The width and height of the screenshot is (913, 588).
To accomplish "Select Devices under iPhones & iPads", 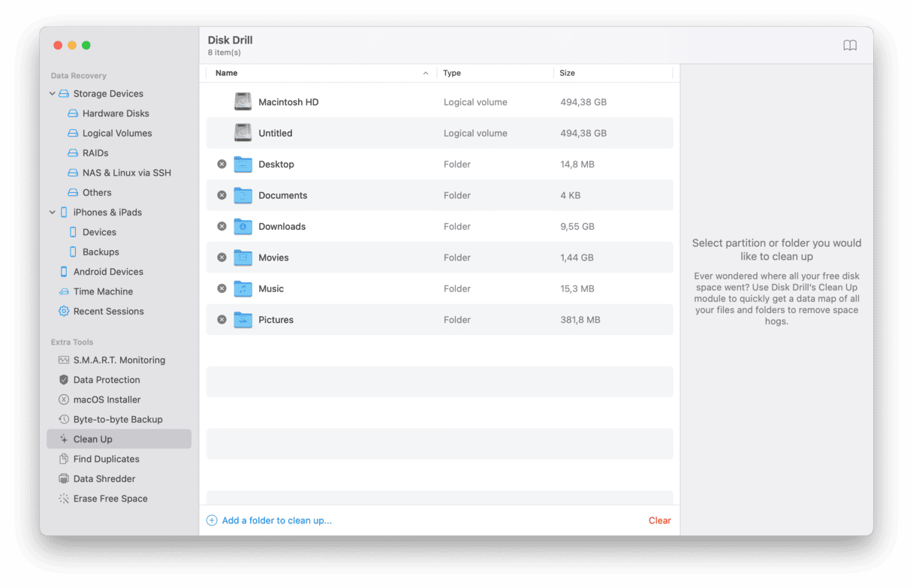I will [x=99, y=232].
